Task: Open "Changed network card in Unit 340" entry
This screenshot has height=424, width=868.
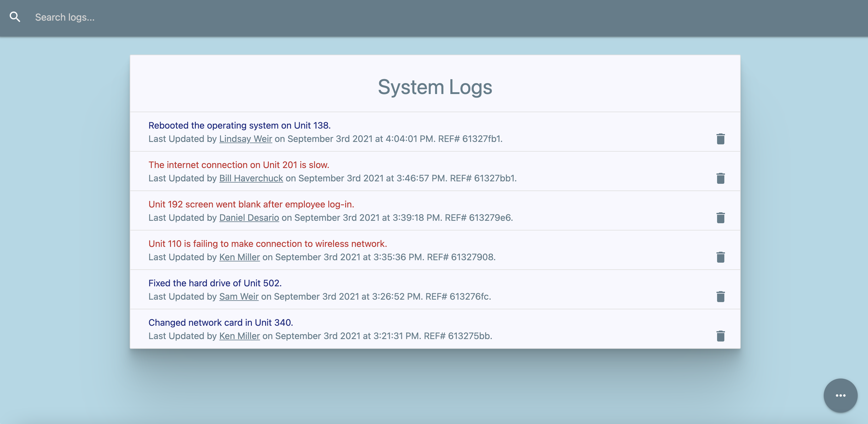Action: click(220, 323)
